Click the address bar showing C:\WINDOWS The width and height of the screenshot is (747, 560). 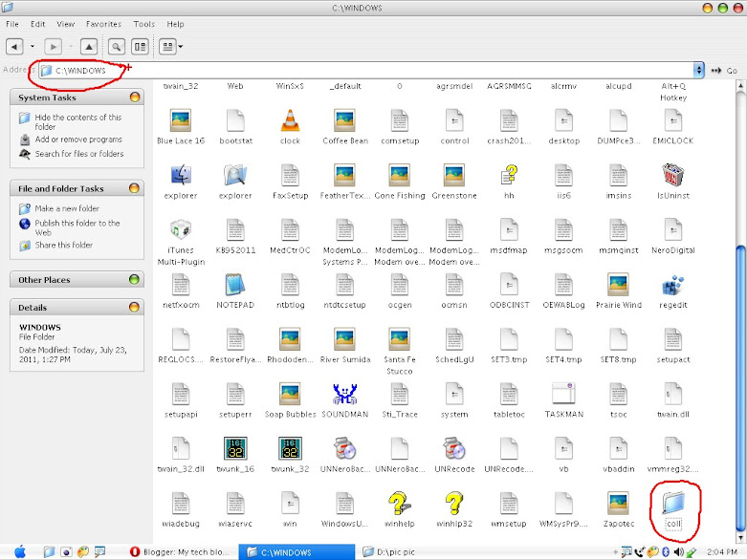366,71
